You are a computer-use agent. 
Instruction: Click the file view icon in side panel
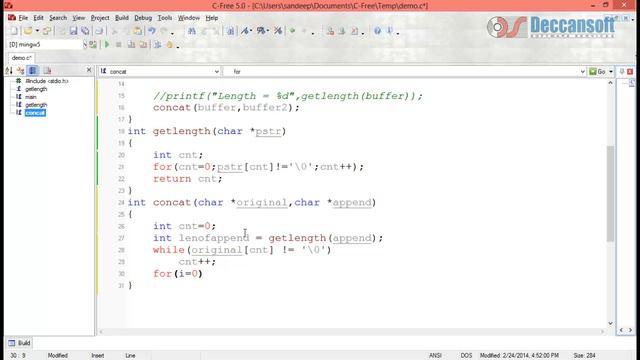(x=47, y=71)
